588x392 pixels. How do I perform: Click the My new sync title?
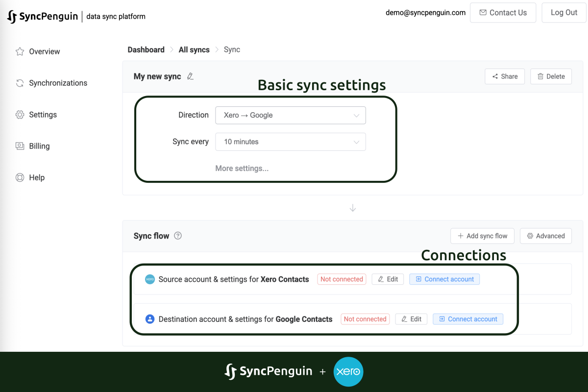[157, 76]
